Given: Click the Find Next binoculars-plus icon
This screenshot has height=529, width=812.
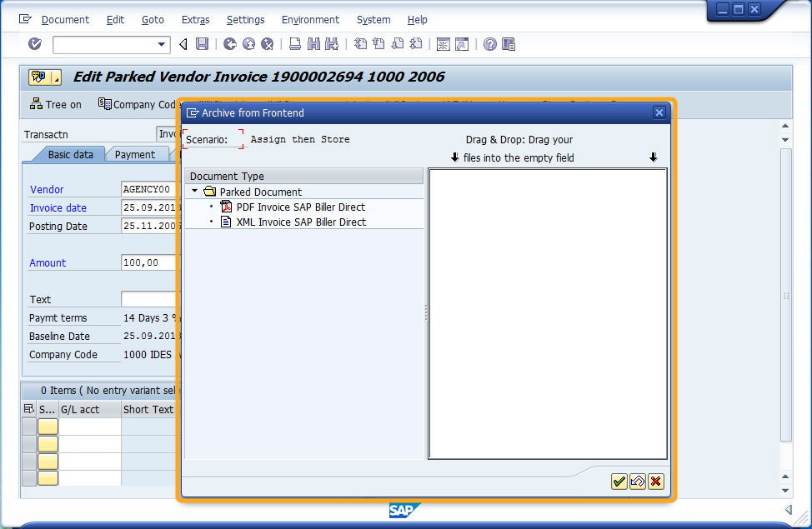Looking at the screenshot, I should tap(332, 44).
